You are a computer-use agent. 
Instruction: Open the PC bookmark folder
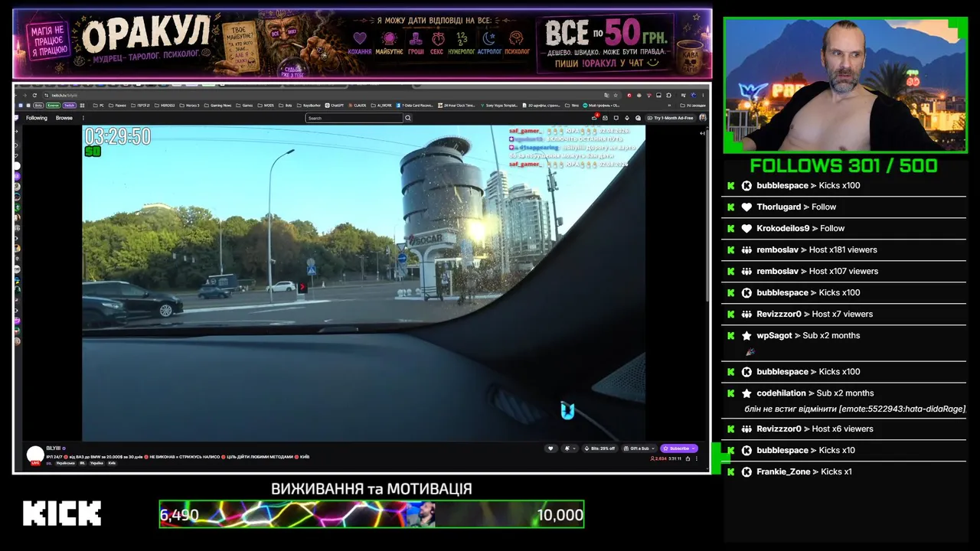point(98,106)
